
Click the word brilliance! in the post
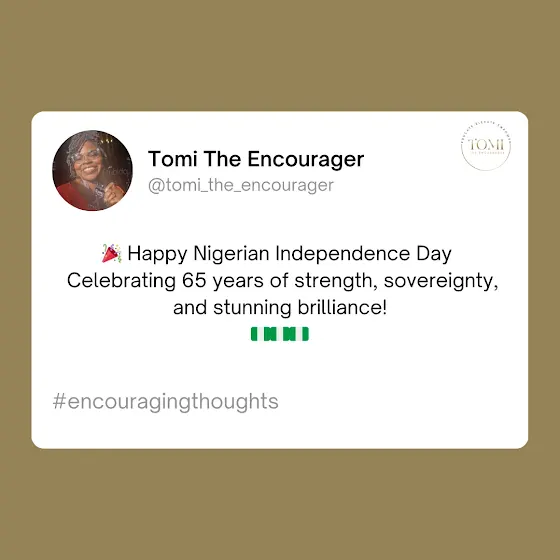click(x=342, y=308)
